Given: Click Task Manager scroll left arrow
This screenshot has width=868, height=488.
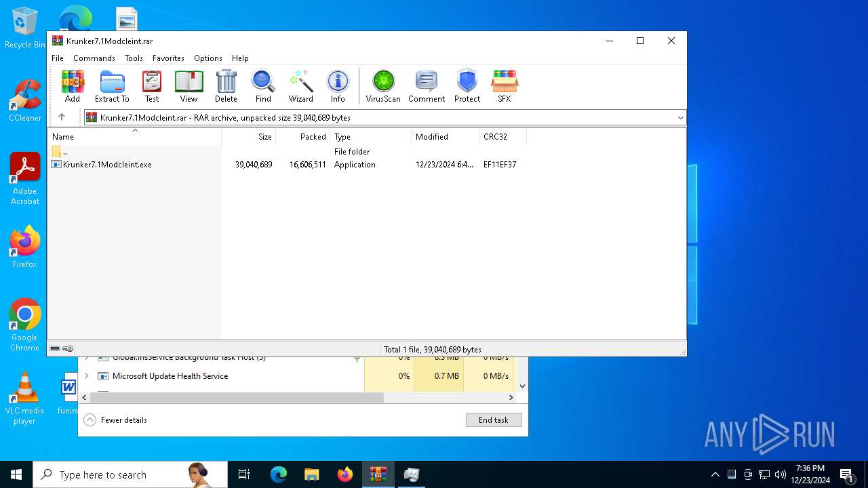Looking at the screenshot, I should pos(84,397).
